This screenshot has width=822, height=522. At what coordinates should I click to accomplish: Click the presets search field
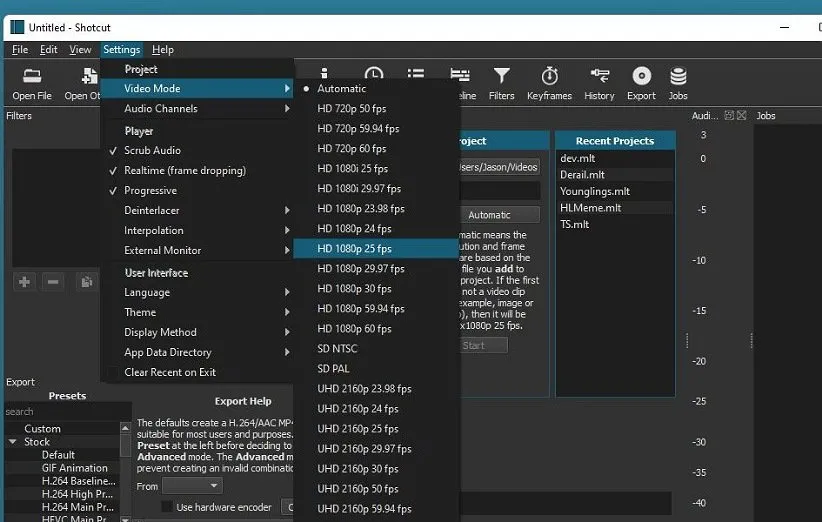68,411
